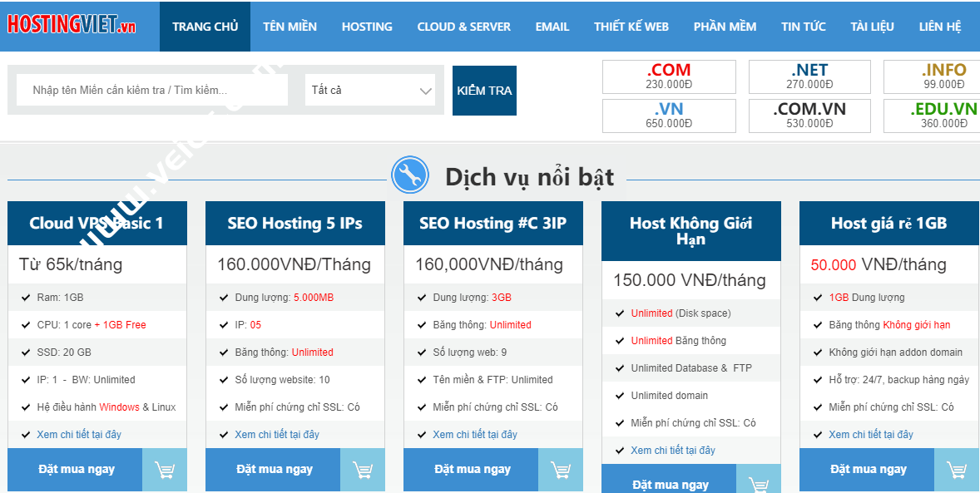Viewport: 980px width, 493px height.
Task: Click the blue wrench icon beside Dịch vụ nổi bật
Action: 409,175
